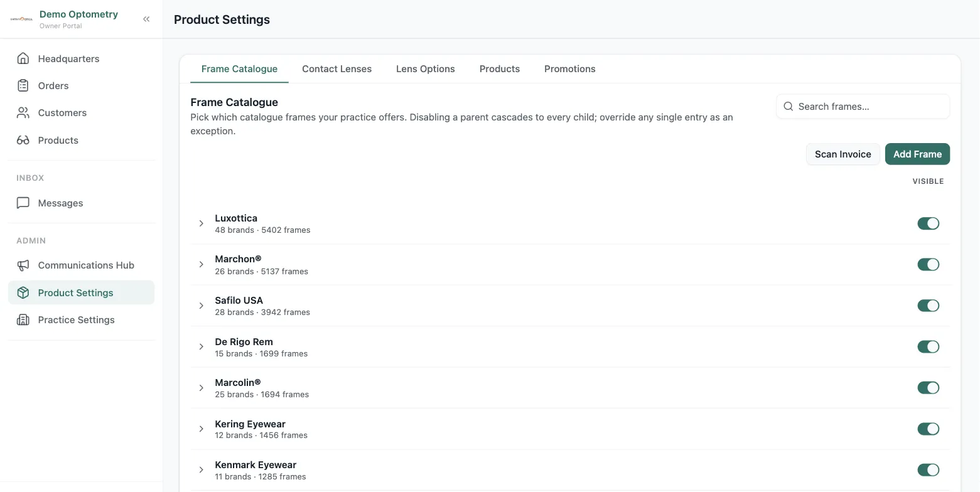Go to Customers in the sidebar

click(81, 113)
